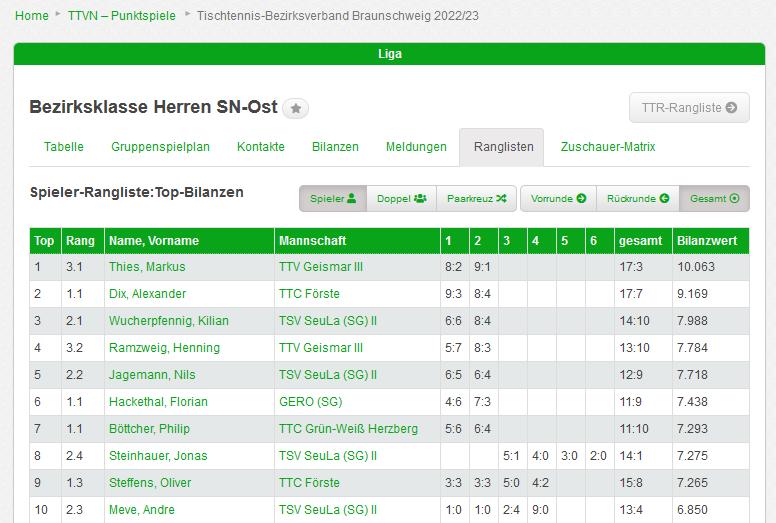Screen dimensions: 776x523
Task: Show Gesamt season rankings
Action: (x=714, y=198)
